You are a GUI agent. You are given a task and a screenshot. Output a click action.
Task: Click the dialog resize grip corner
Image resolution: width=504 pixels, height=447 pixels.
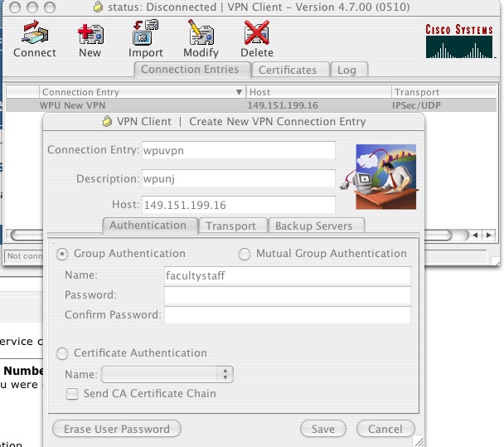click(x=419, y=441)
